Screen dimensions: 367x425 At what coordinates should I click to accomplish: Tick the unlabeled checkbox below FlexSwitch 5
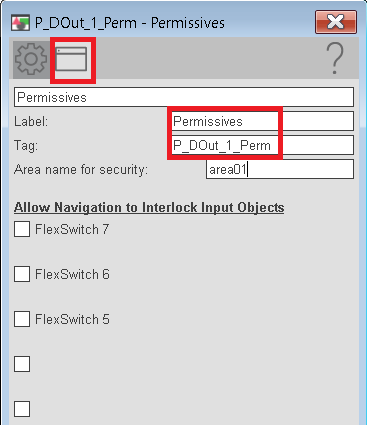(x=22, y=364)
